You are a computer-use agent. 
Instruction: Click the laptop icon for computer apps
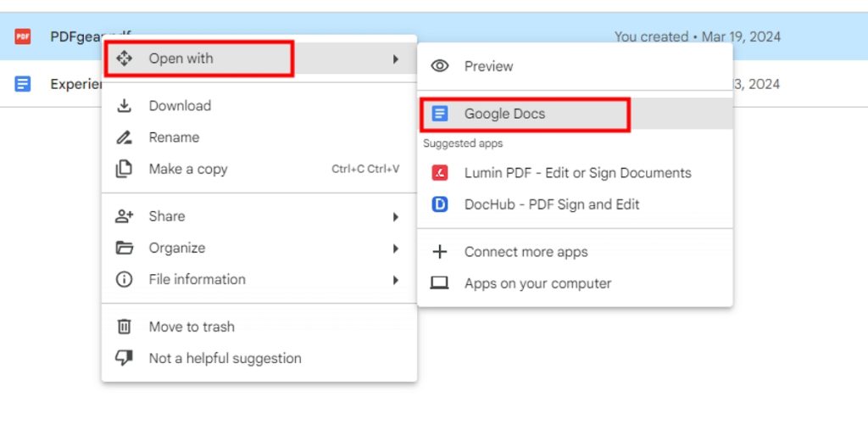(440, 283)
